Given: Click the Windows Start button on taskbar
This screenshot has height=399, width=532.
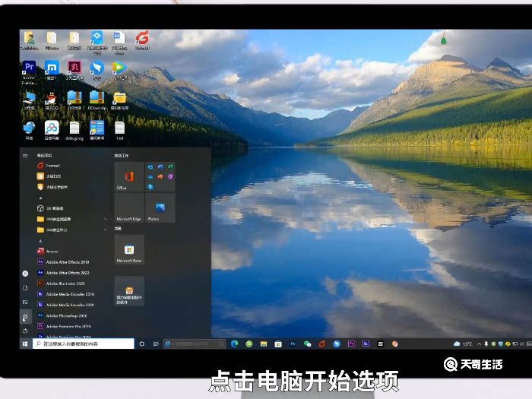Looking at the screenshot, I should [x=25, y=344].
